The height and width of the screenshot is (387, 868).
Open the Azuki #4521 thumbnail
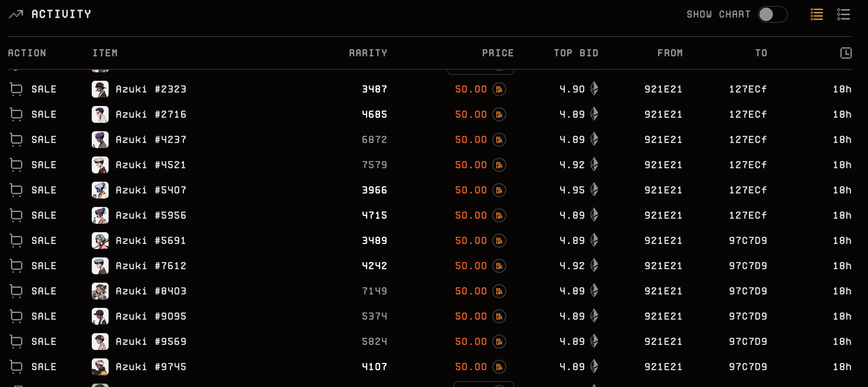coord(100,165)
